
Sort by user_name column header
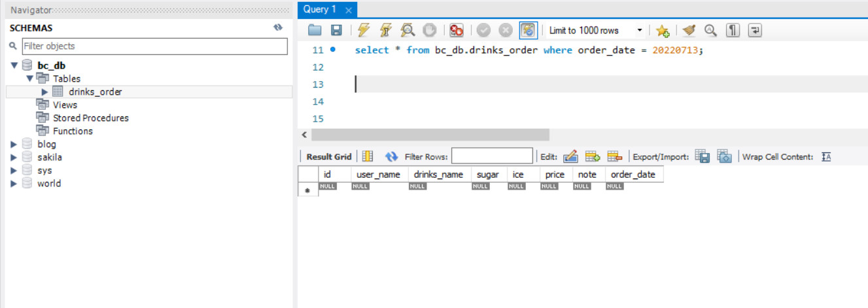(x=379, y=175)
